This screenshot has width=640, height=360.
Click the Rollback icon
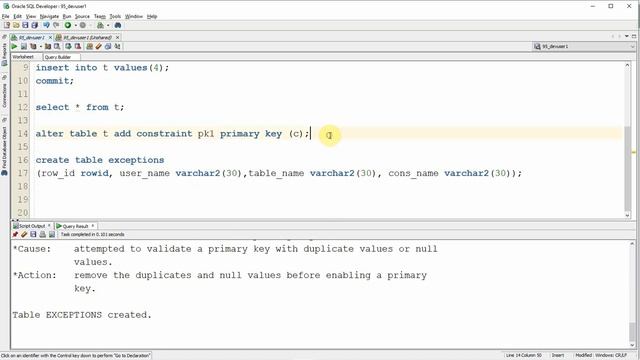[78, 47]
